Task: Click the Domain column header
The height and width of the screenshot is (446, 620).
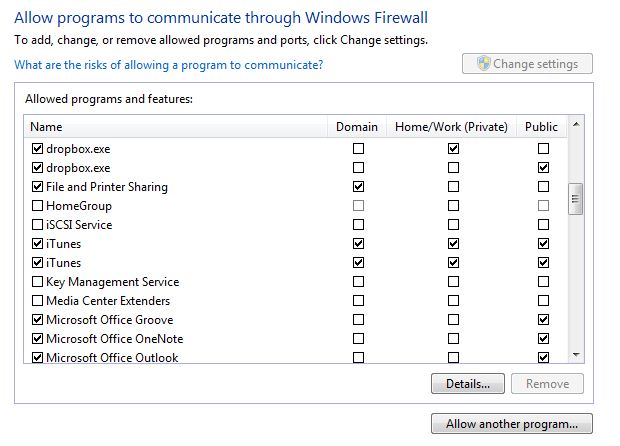Action: coord(357,127)
